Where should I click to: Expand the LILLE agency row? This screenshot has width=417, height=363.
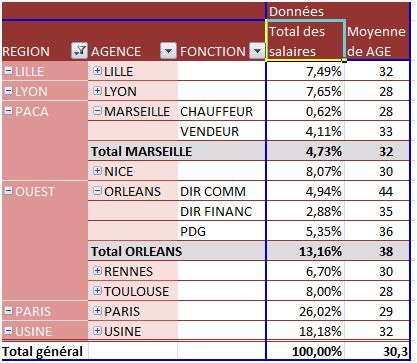[x=97, y=71]
